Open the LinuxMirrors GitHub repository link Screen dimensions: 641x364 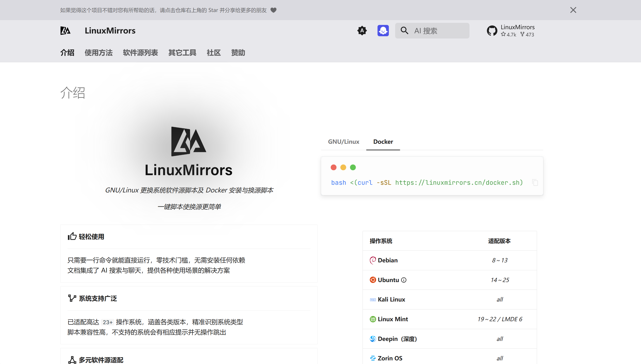pos(510,31)
